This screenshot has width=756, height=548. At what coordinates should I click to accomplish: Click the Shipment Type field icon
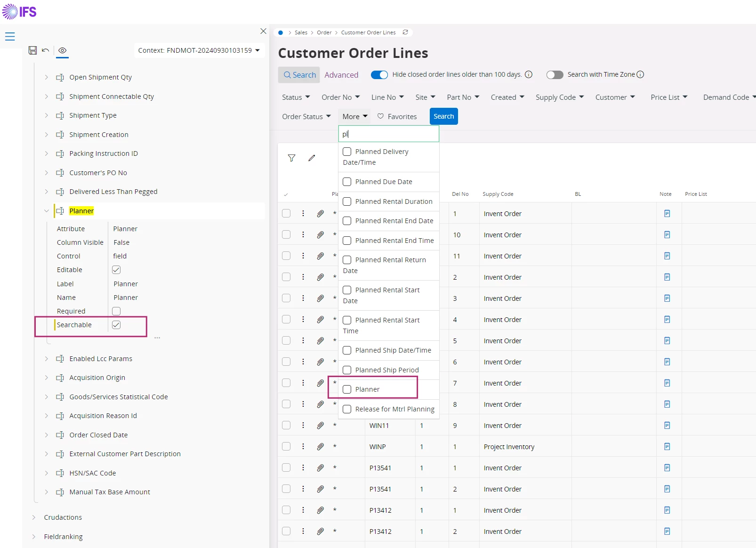click(x=60, y=115)
